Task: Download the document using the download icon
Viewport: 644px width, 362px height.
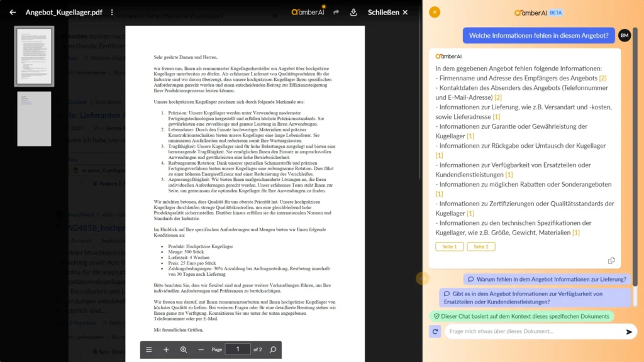Action: [x=354, y=12]
